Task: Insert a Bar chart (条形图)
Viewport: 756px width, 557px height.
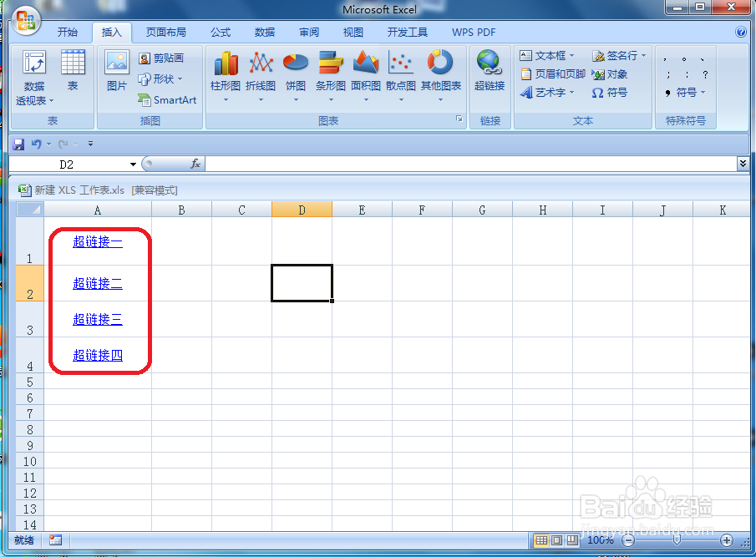Action: pyautogui.click(x=331, y=76)
